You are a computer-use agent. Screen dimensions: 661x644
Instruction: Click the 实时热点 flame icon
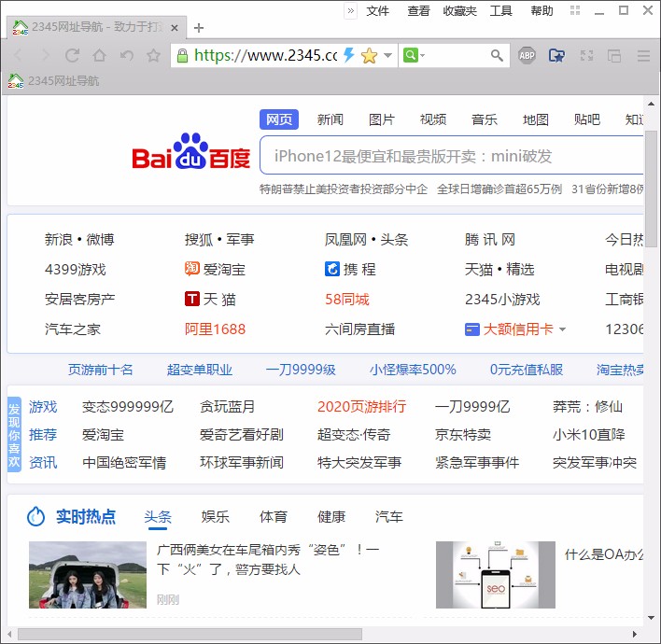tap(35, 516)
